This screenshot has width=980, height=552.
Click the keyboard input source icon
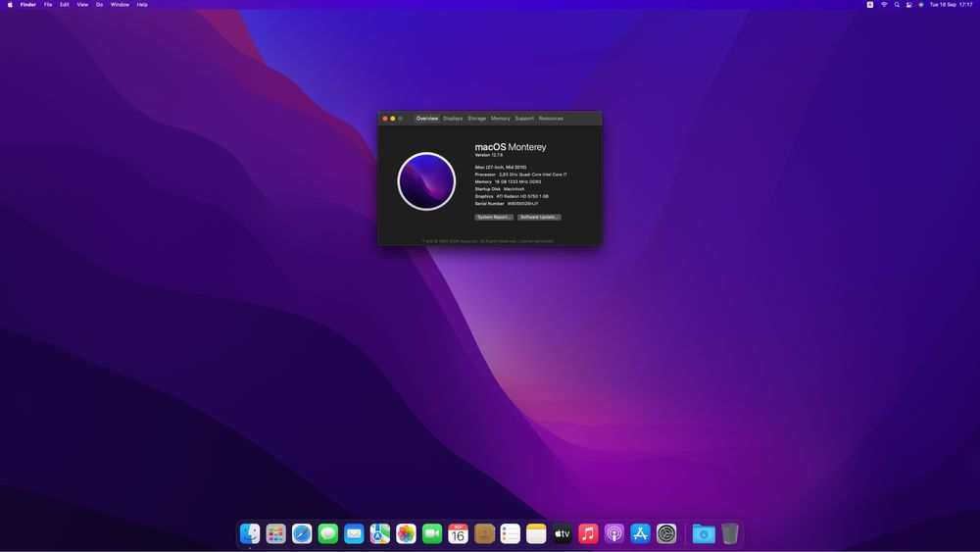pyautogui.click(x=870, y=4)
